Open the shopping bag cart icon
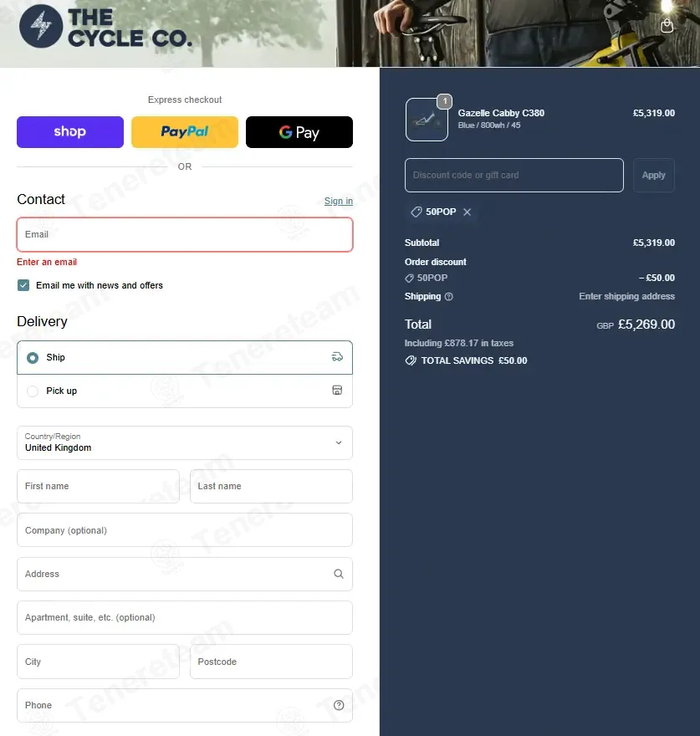Image resolution: width=700 pixels, height=736 pixels. point(667,25)
